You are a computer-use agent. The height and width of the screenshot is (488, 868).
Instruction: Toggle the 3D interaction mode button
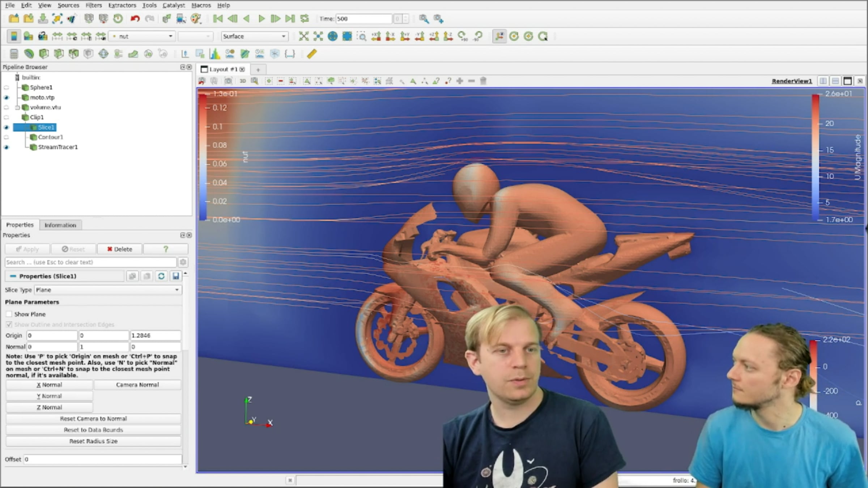(x=242, y=81)
